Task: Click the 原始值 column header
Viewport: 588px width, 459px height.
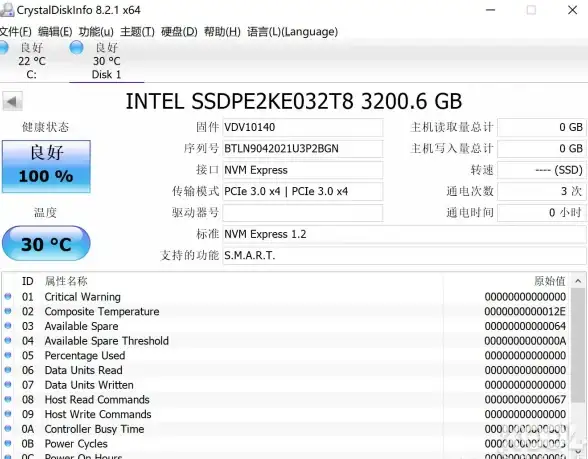Action: pos(549,281)
